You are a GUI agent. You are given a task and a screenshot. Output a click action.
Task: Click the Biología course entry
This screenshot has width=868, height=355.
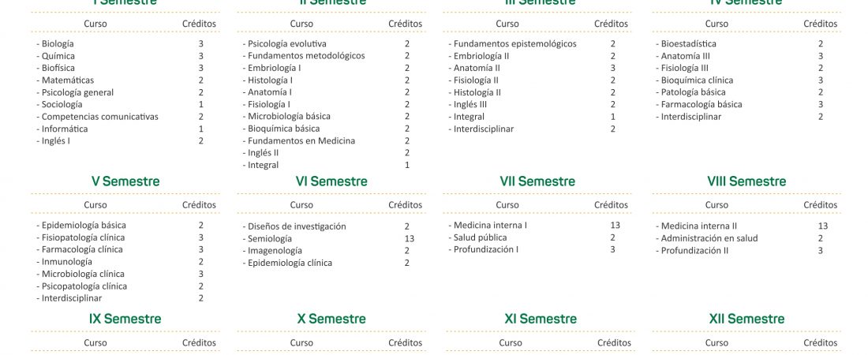58,43
